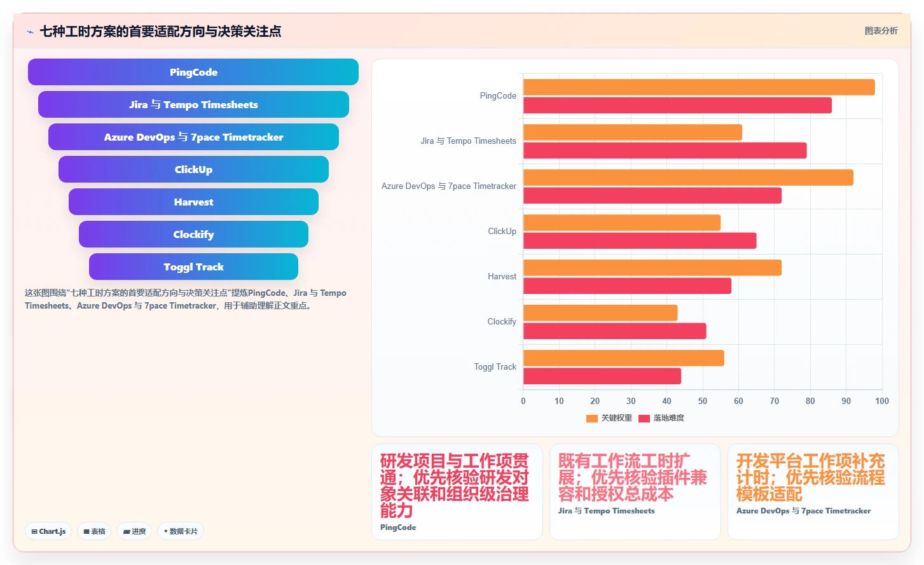Click Azure DevOps 与 7pace red chart bar
The width and height of the screenshot is (924, 565).
click(x=652, y=195)
